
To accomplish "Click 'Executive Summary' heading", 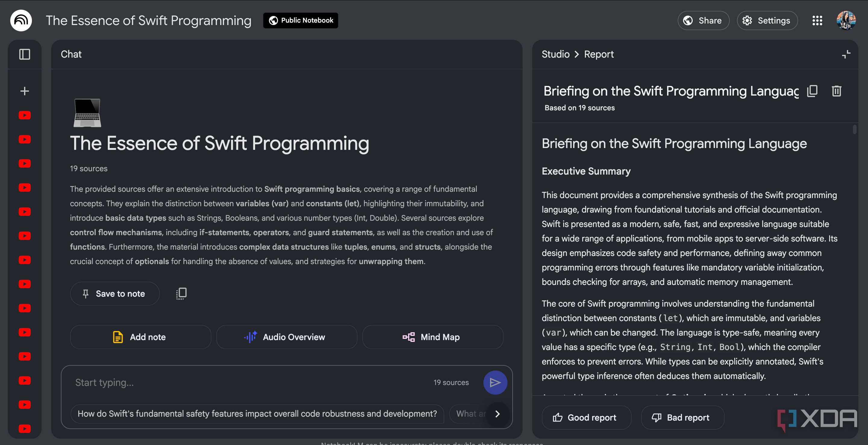I will point(586,171).
